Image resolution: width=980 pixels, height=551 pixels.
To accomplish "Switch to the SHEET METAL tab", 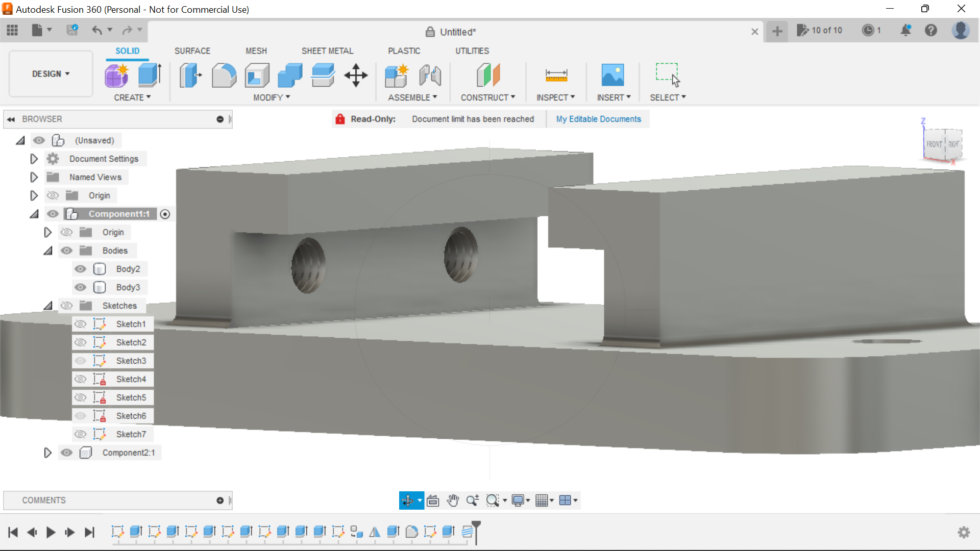I will tap(328, 51).
